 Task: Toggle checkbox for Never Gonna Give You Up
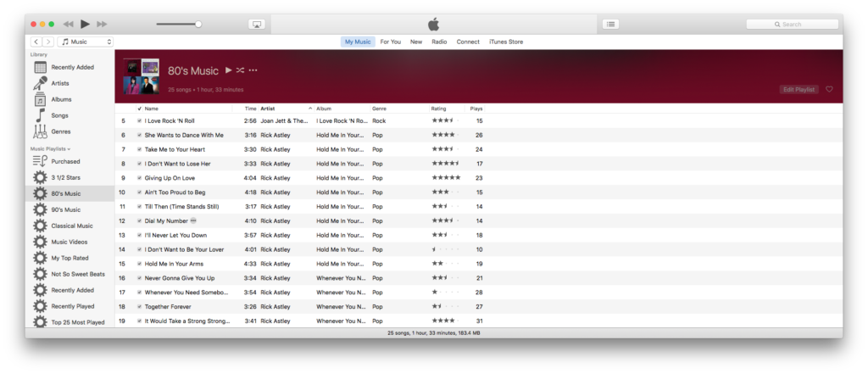(140, 278)
